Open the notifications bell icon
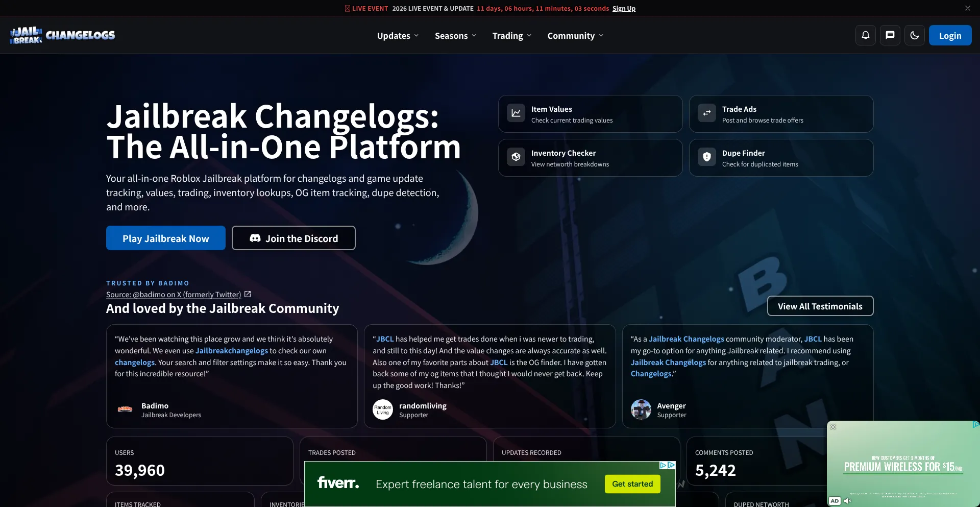Image resolution: width=980 pixels, height=507 pixels. tap(866, 35)
